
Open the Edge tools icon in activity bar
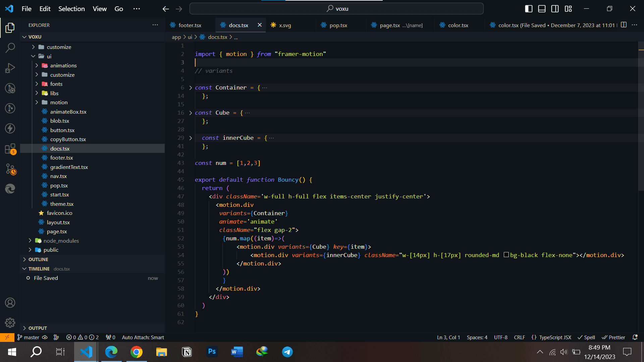[10, 189]
